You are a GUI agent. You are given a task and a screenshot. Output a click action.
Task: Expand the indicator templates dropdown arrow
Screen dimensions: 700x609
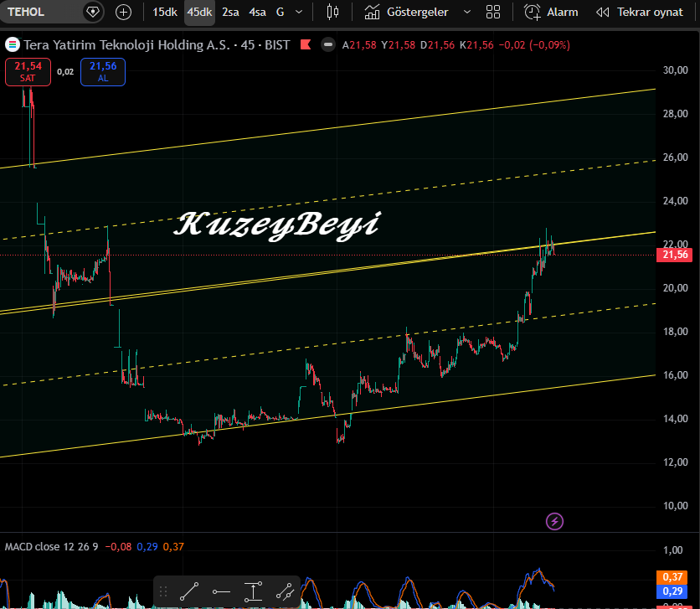(x=467, y=12)
